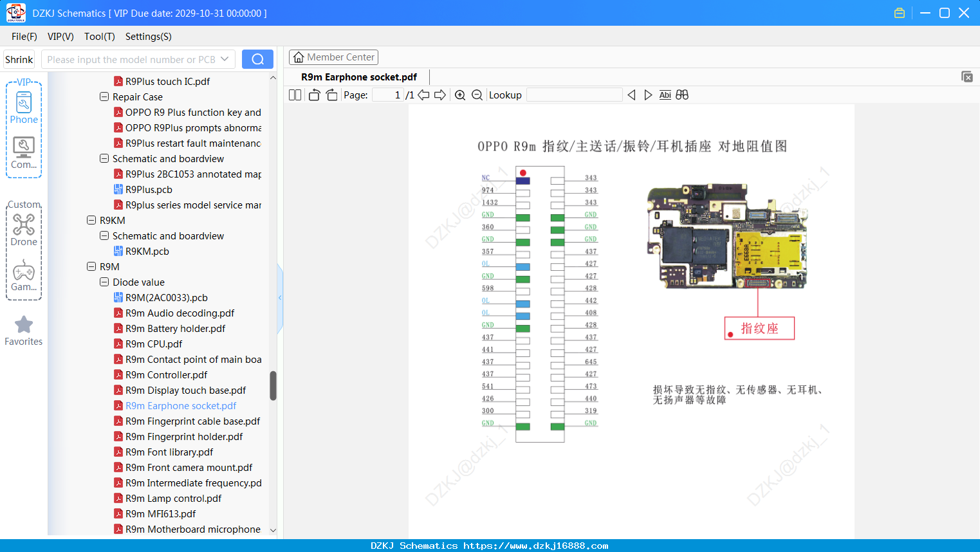Rotate the page counterclockwise

pos(314,95)
